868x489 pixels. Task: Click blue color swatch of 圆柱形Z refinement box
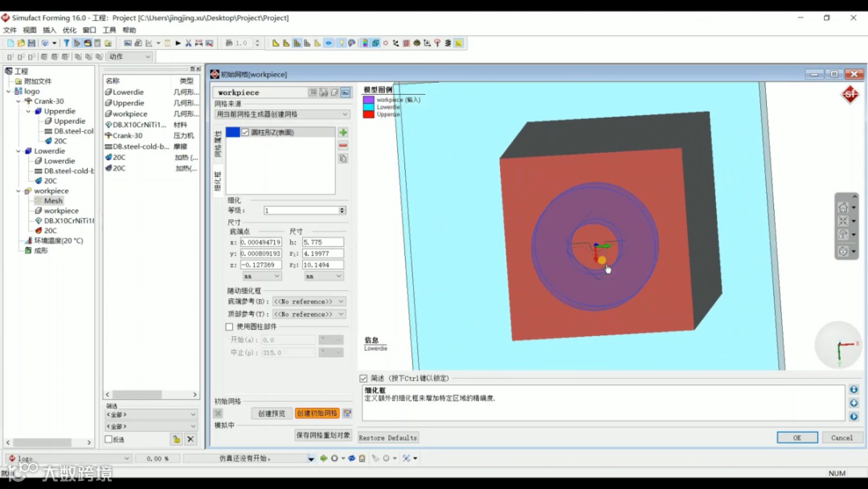pyautogui.click(x=232, y=133)
